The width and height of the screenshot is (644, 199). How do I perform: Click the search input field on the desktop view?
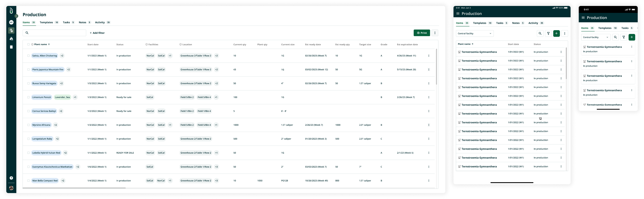(x=55, y=33)
